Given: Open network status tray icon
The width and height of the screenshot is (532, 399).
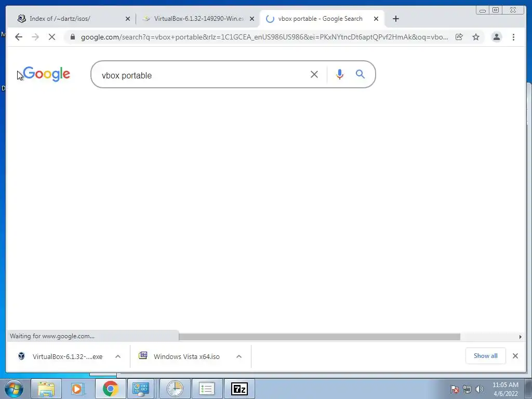Looking at the screenshot, I should pos(467,389).
